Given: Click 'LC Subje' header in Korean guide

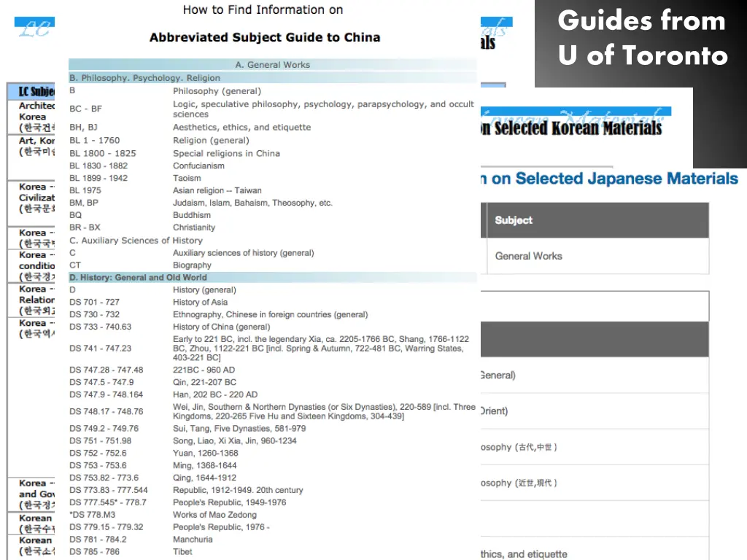Looking at the screenshot, I should click(36, 91).
